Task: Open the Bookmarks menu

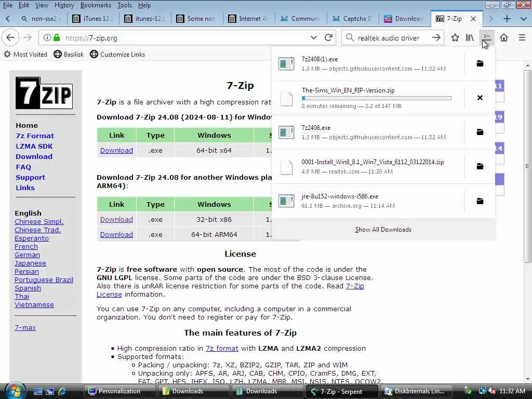Action: (96, 5)
